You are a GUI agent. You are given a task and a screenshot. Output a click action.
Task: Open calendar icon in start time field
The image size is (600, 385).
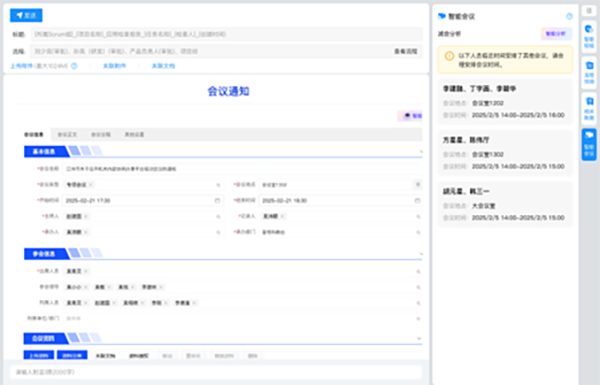(x=217, y=201)
